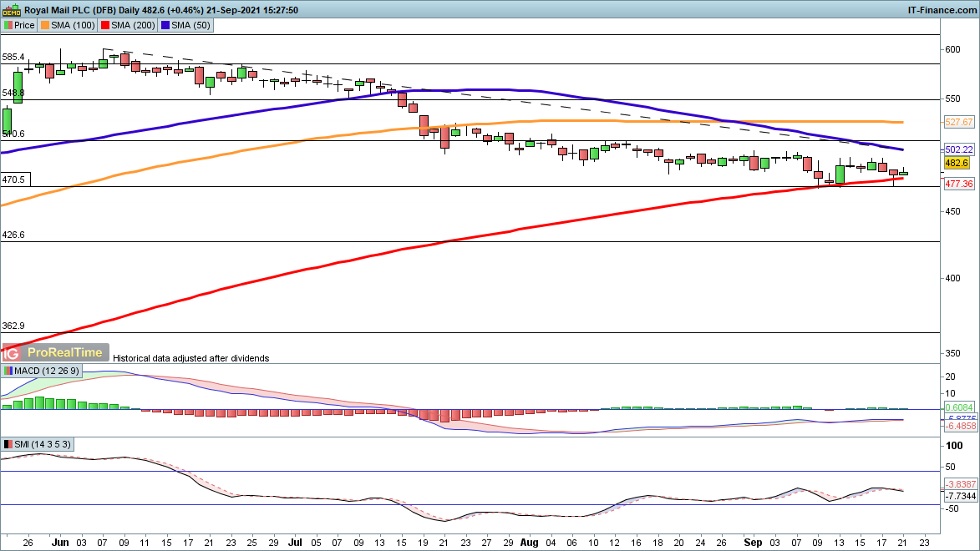Viewport: 980px width, 551px height.
Task: Select the Price legend button
Action: point(19,25)
